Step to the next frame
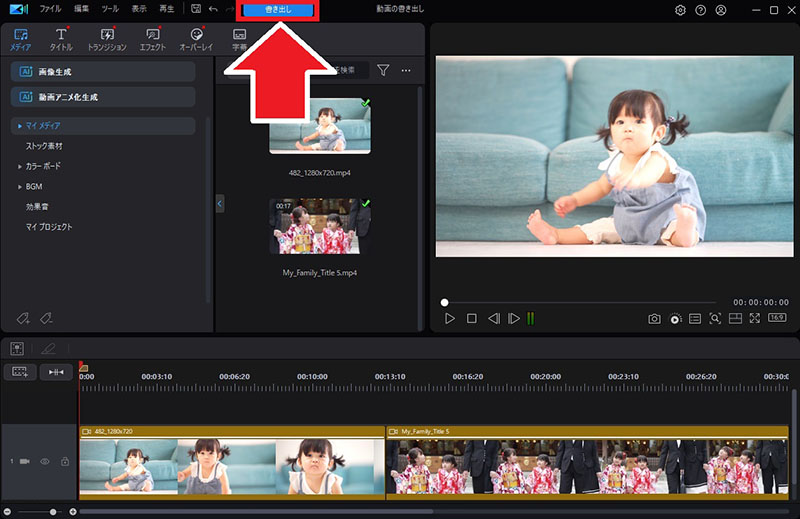The image size is (800, 519). (x=514, y=318)
